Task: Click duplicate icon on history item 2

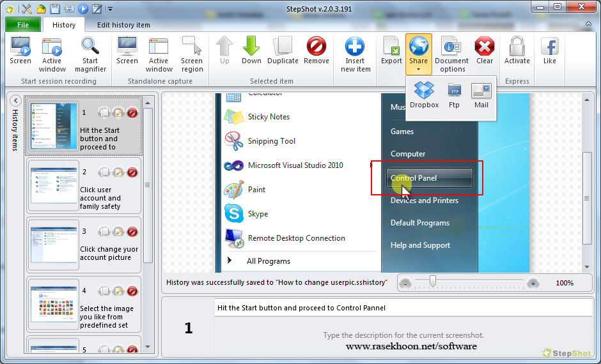Action: pos(104,172)
